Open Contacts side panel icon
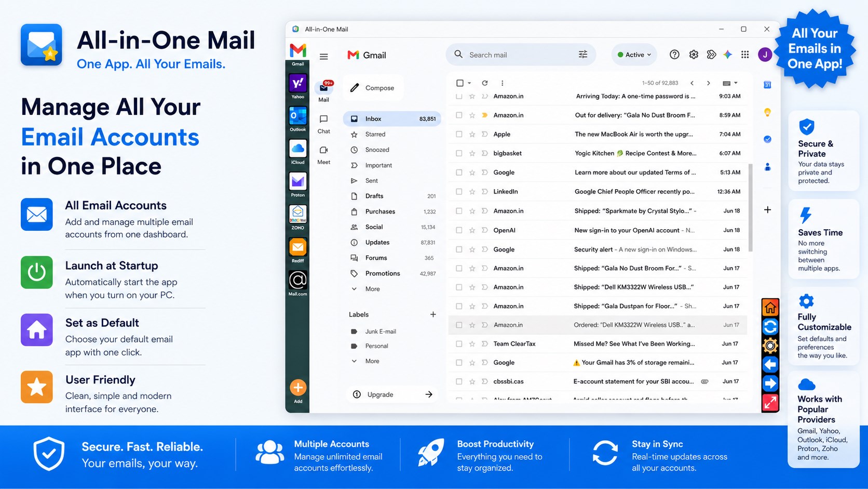The width and height of the screenshot is (868, 489). tap(767, 167)
